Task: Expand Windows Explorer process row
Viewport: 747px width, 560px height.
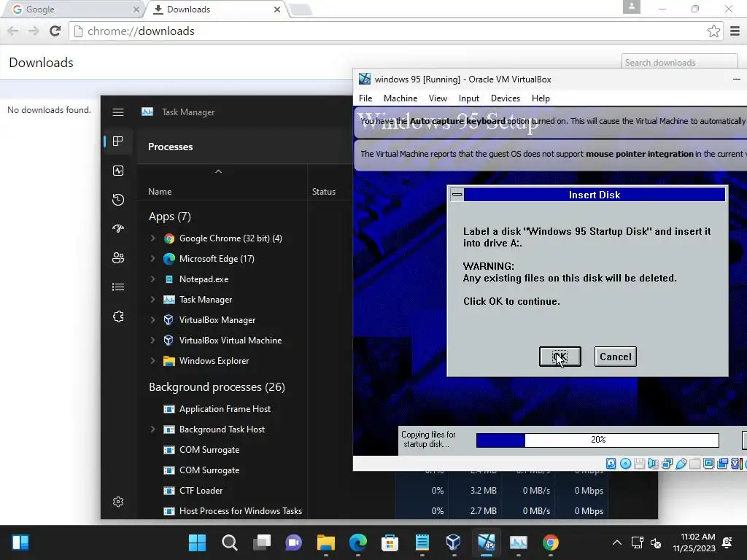Action: (152, 361)
